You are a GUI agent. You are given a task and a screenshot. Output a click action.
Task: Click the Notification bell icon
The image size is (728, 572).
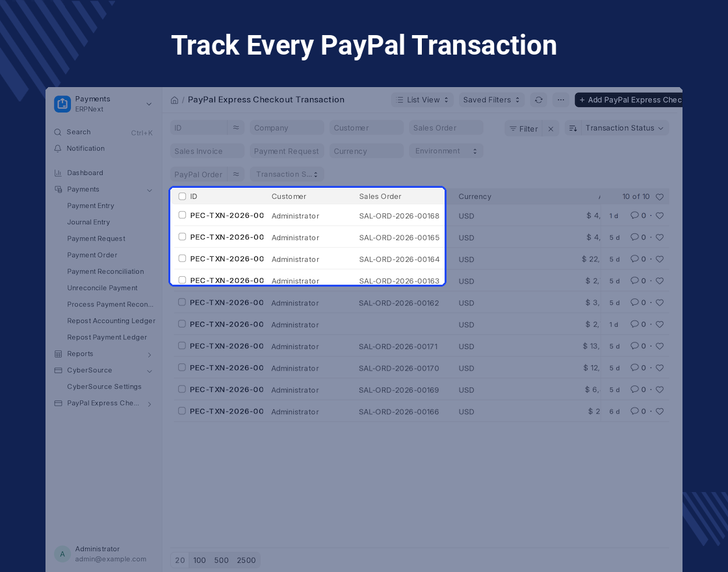point(58,149)
